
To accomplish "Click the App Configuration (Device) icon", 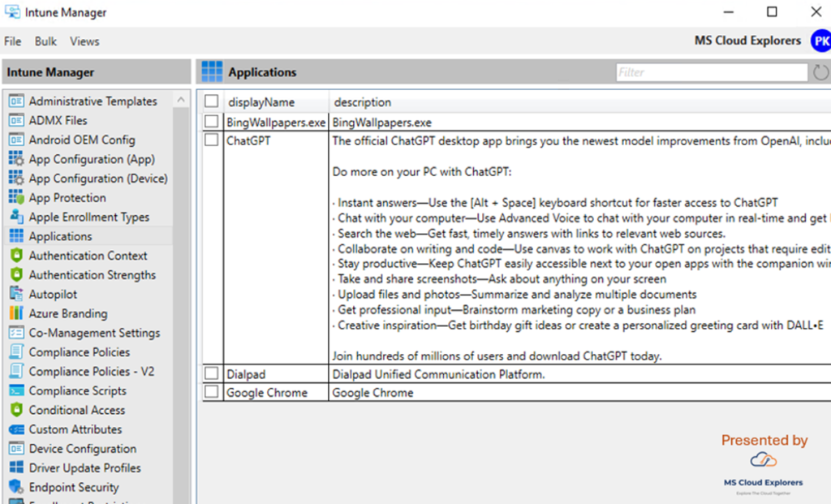I will [16, 178].
